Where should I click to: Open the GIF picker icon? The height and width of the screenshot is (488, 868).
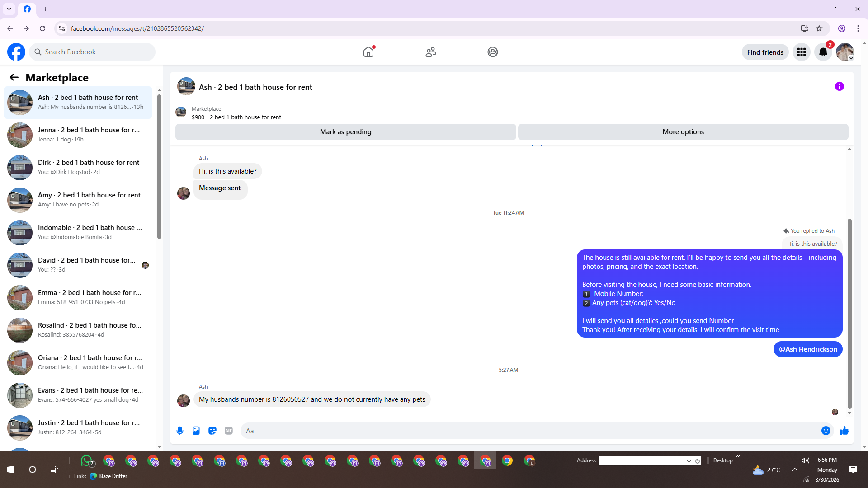point(229,431)
